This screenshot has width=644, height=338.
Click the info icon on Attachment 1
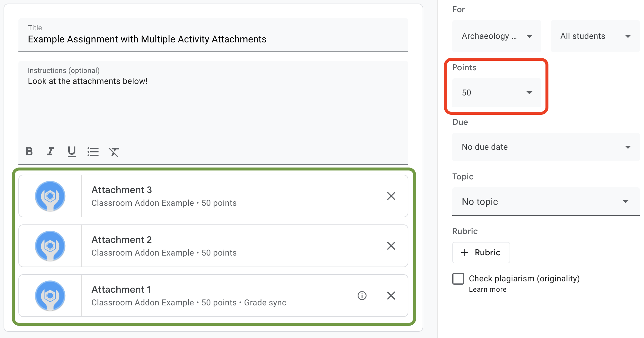pyautogui.click(x=361, y=296)
